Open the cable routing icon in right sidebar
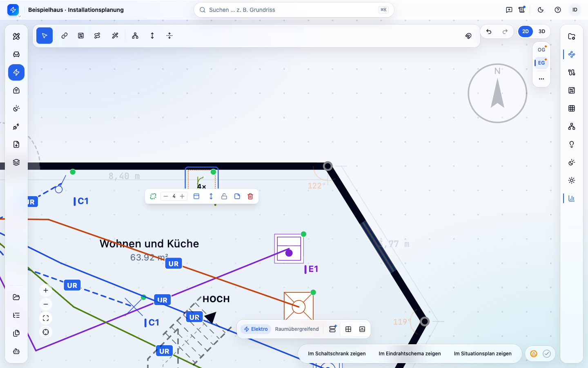 click(572, 72)
